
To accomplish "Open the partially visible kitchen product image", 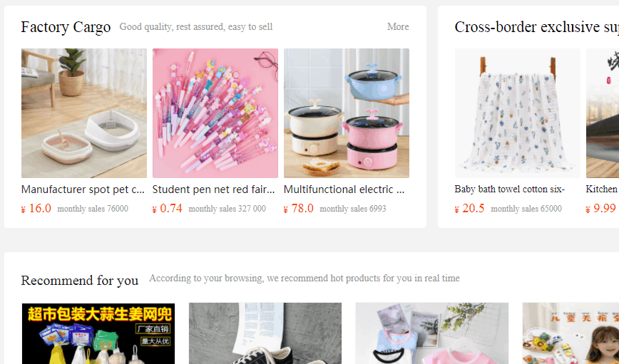I will pos(603,113).
